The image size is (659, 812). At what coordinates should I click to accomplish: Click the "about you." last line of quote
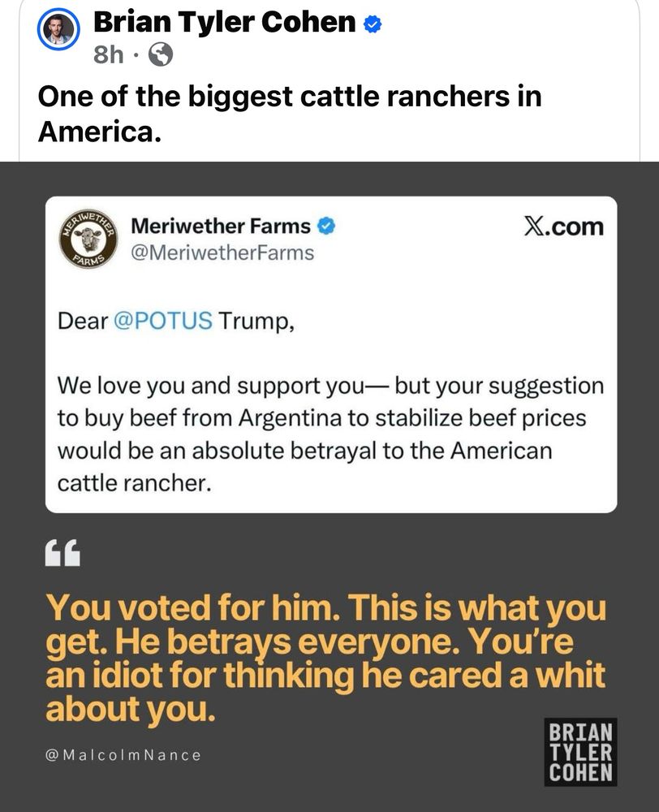click(130, 709)
